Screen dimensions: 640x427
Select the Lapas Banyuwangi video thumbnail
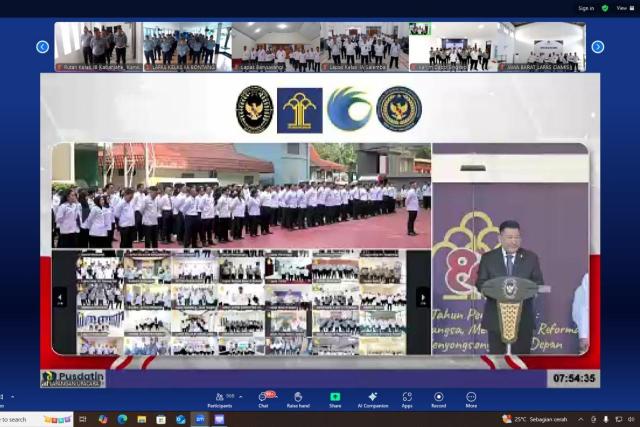tap(275, 46)
